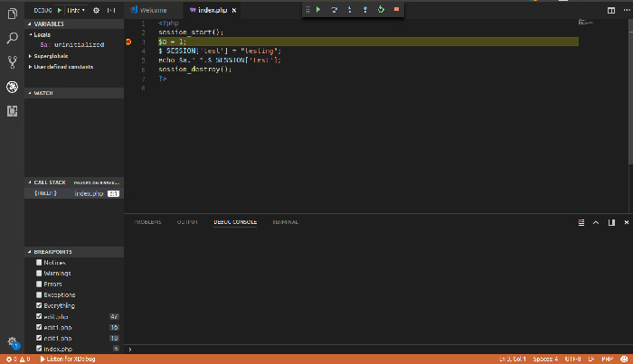Open the Explorer view in activity bar

(x=12, y=14)
